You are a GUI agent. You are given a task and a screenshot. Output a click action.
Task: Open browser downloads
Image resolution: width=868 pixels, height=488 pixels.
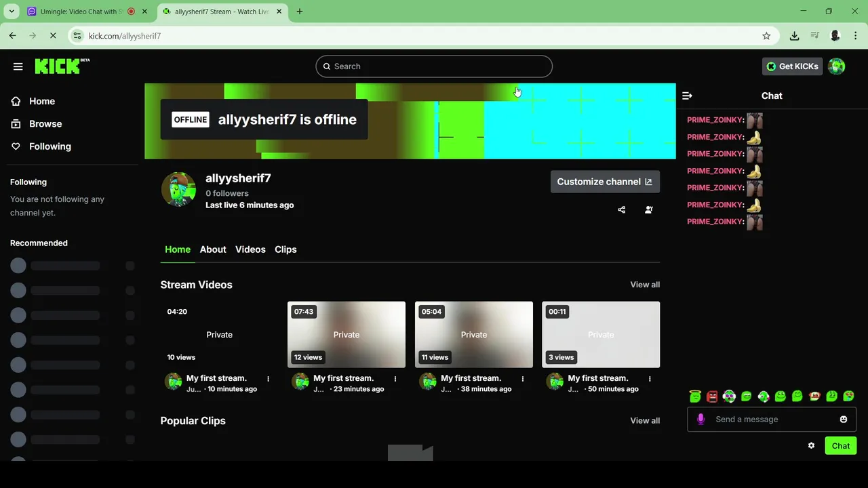coord(794,36)
